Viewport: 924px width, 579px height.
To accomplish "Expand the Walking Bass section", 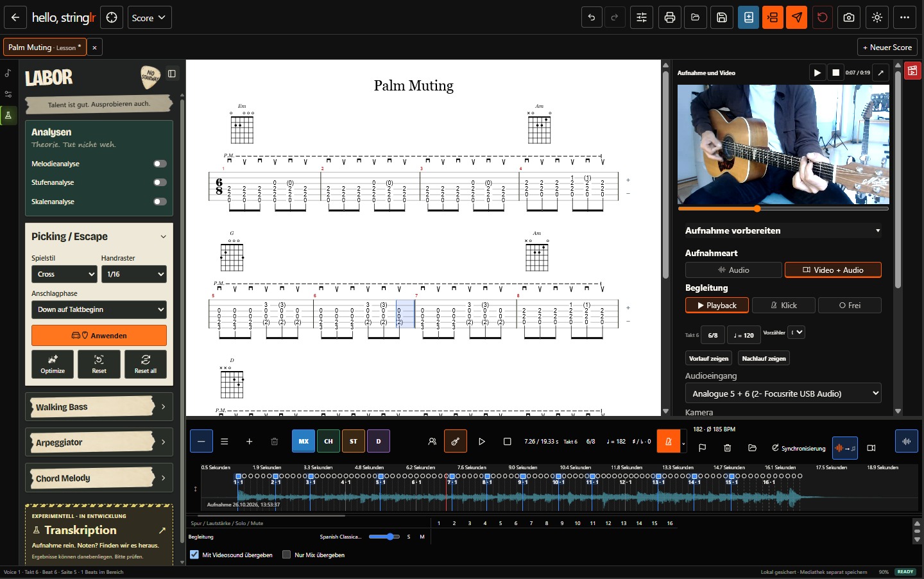I will point(99,407).
